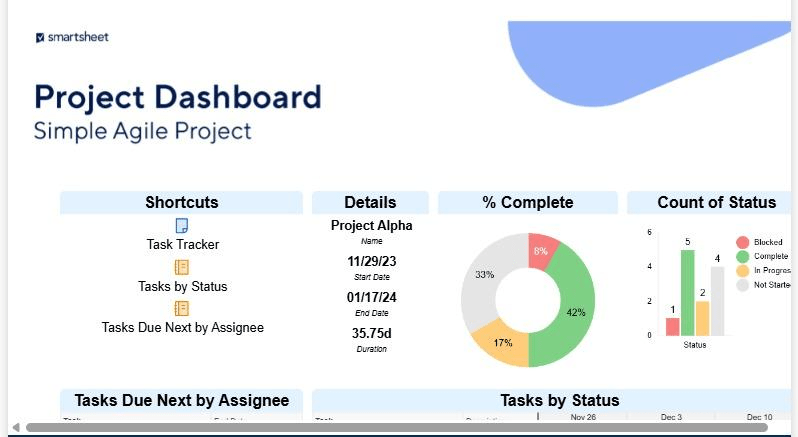798x437 pixels.
Task: Click the Status axis label under chart
Action: pyautogui.click(x=695, y=345)
